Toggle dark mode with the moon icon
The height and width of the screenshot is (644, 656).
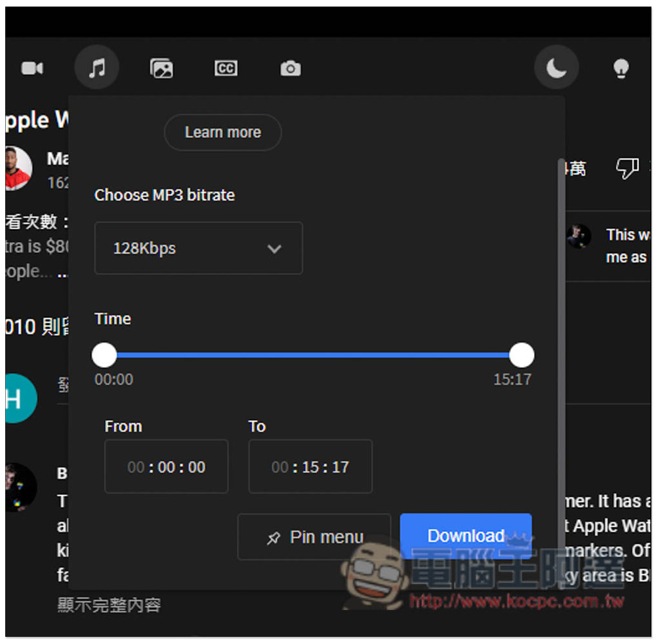point(556,68)
